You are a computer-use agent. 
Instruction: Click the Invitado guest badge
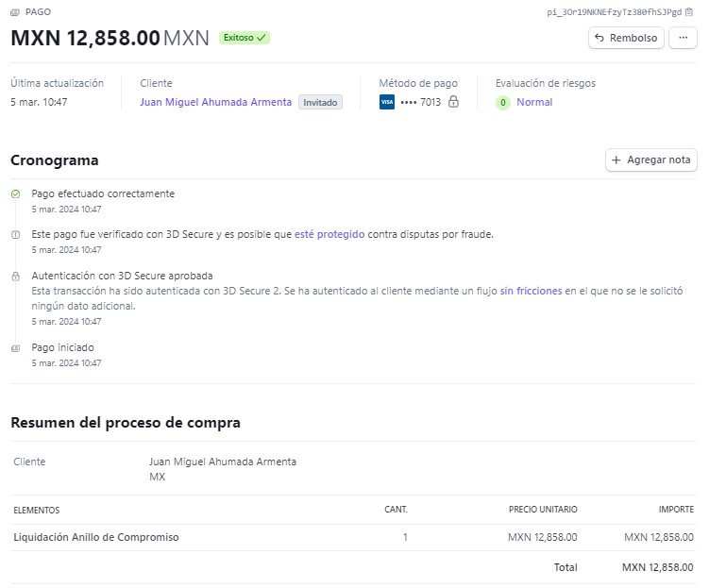click(320, 102)
